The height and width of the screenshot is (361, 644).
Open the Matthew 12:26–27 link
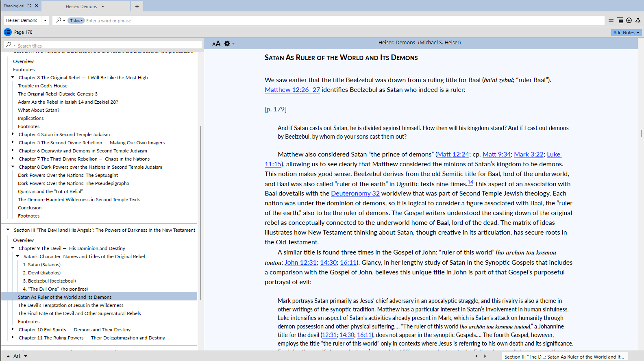tap(292, 90)
